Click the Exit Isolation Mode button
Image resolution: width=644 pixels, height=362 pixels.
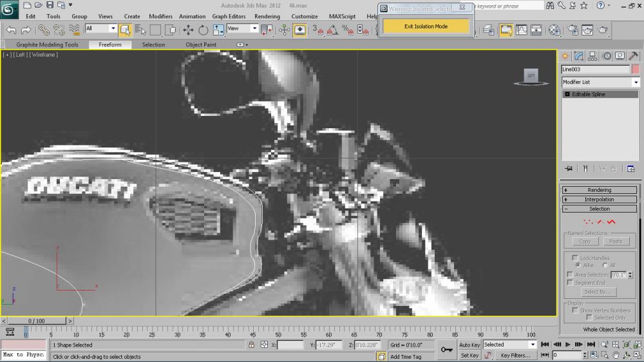pyautogui.click(x=426, y=26)
